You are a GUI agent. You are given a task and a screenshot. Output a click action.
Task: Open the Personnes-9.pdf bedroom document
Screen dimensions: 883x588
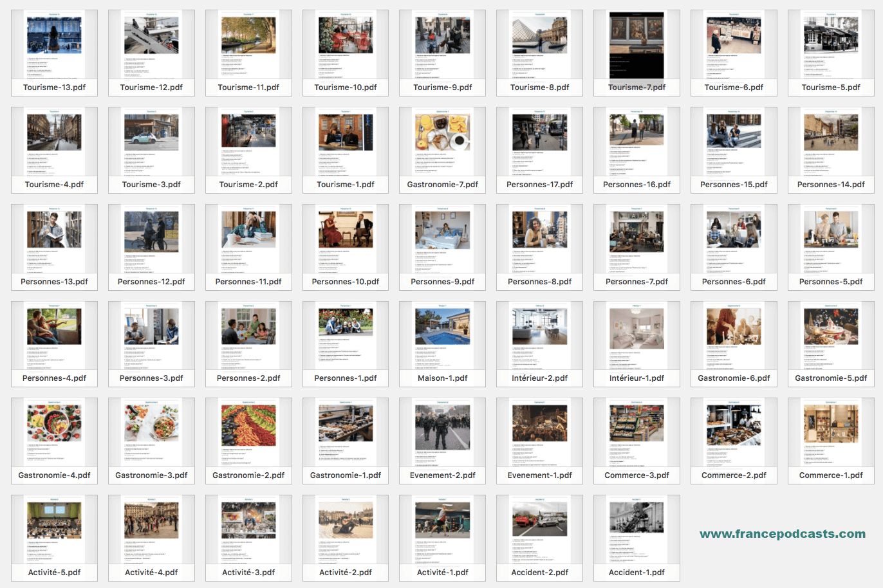(x=442, y=239)
